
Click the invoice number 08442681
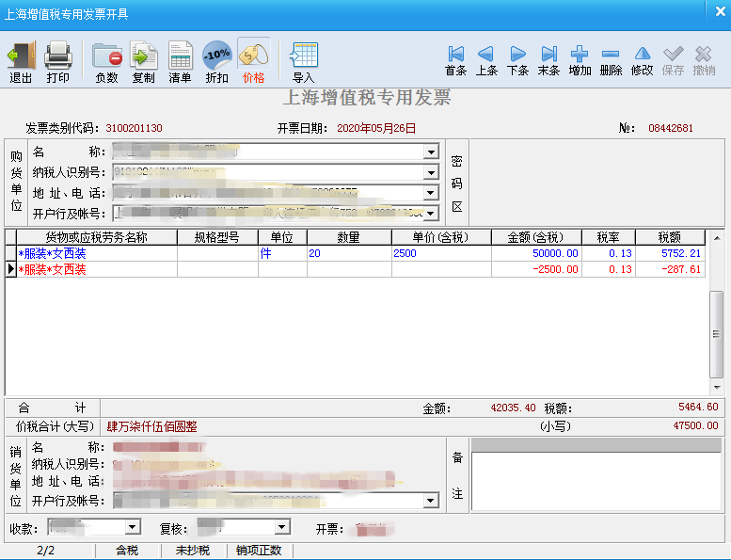pyautogui.click(x=671, y=128)
